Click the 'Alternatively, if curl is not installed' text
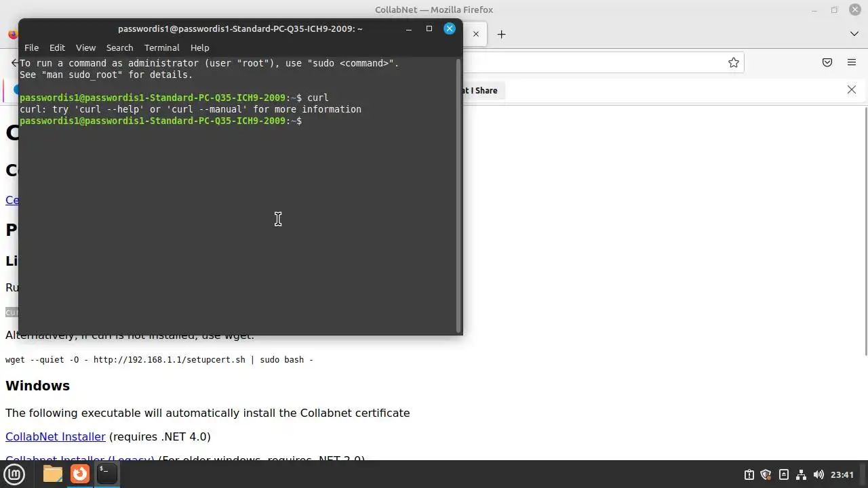The width and height of the screenshot is (868, 488). click(x=130, y=337)
